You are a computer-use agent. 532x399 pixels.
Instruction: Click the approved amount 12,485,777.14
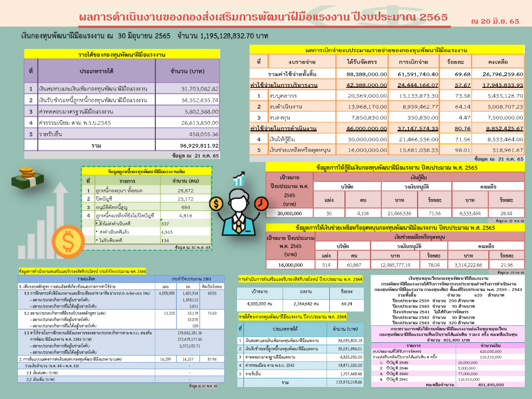coord(395,265)
